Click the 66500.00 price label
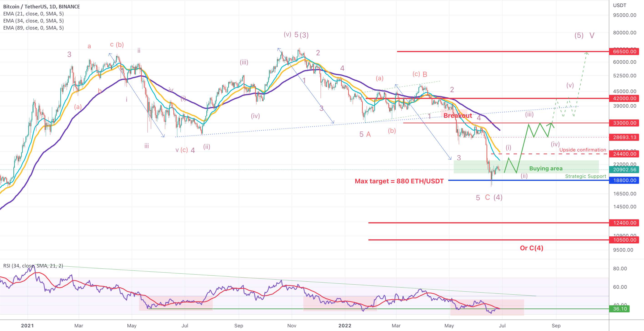644x331 pixels. 624,51
